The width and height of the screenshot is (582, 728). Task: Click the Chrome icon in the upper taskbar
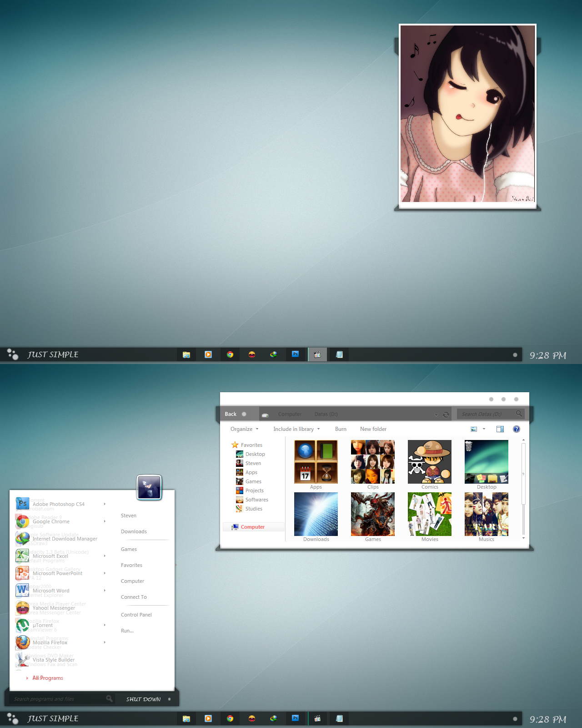[230, 354]
